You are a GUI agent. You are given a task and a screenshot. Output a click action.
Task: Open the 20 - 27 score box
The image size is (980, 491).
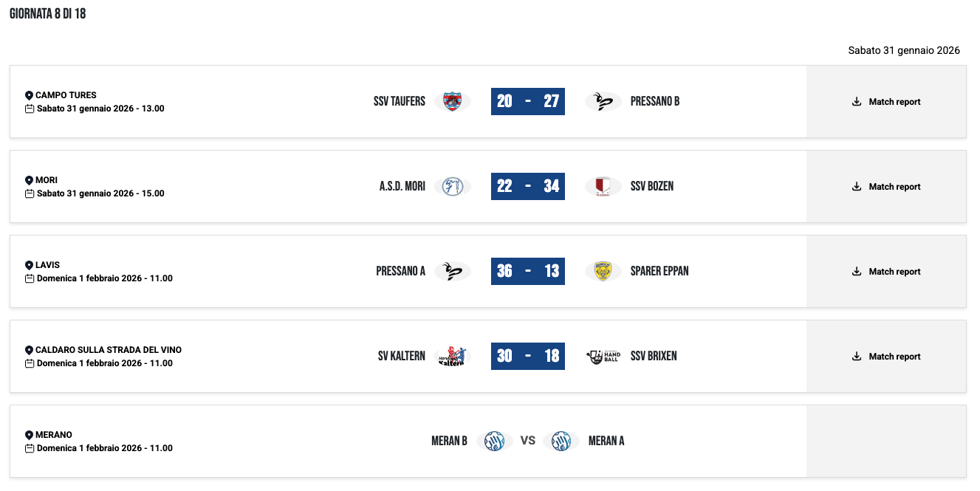527,102
